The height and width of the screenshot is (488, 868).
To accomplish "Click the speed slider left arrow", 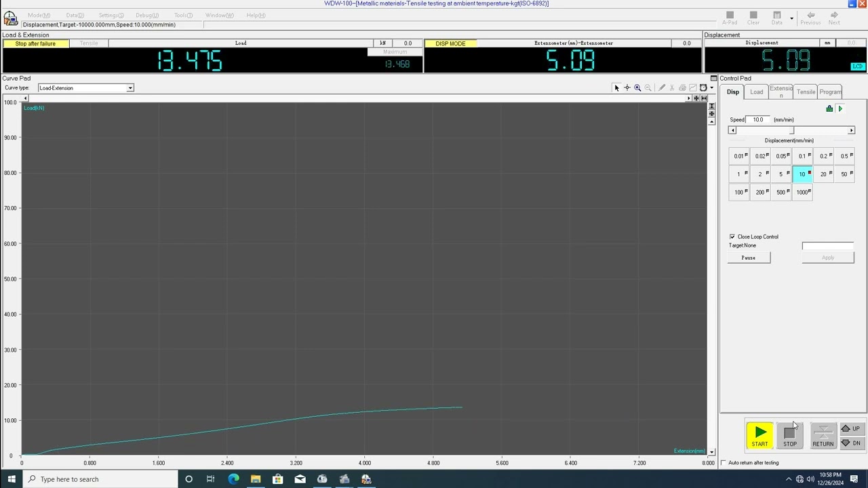I will (x=732, y=130).
